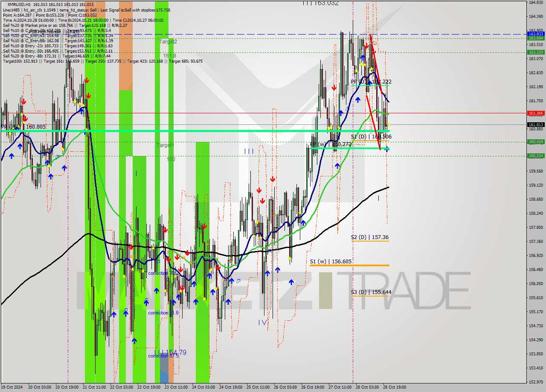Click the green 163.259 price tag
Viewport: 546px width, 392px height.
pyautogui.click(x=536, y=52)
